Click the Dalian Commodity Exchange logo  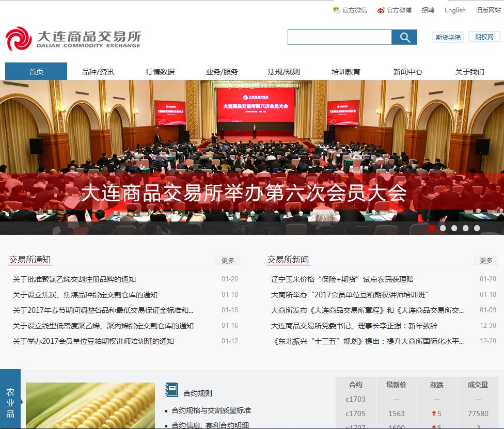click(73, 39)
